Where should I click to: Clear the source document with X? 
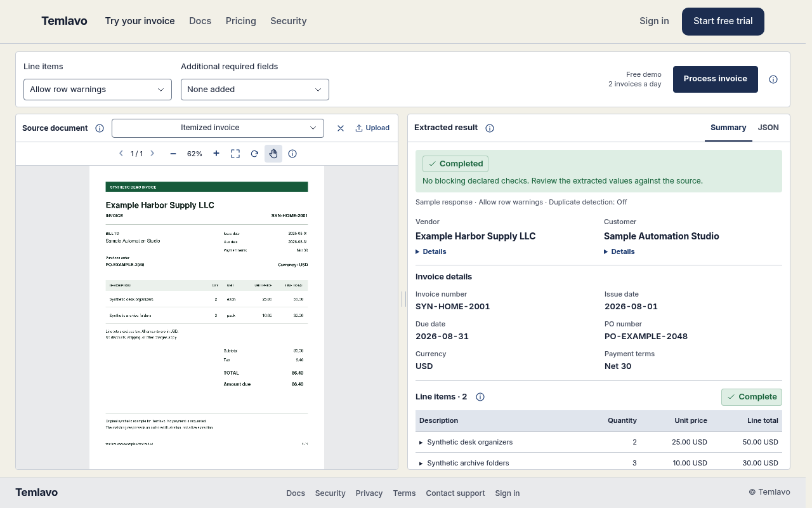[x=341, y=128]
